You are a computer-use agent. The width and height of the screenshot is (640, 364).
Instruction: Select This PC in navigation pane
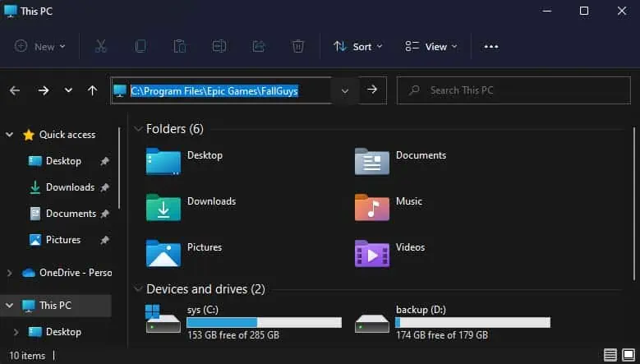55,305
